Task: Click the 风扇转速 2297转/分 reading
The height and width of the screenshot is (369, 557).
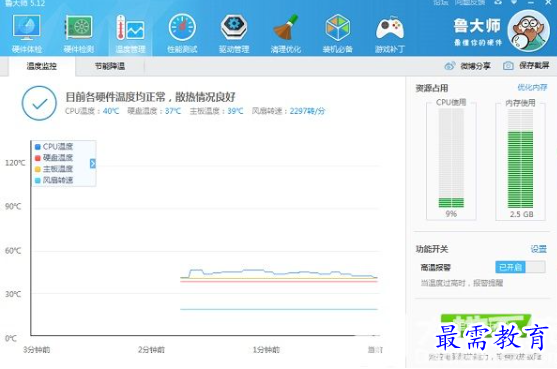Action: [x=288, y=111]
